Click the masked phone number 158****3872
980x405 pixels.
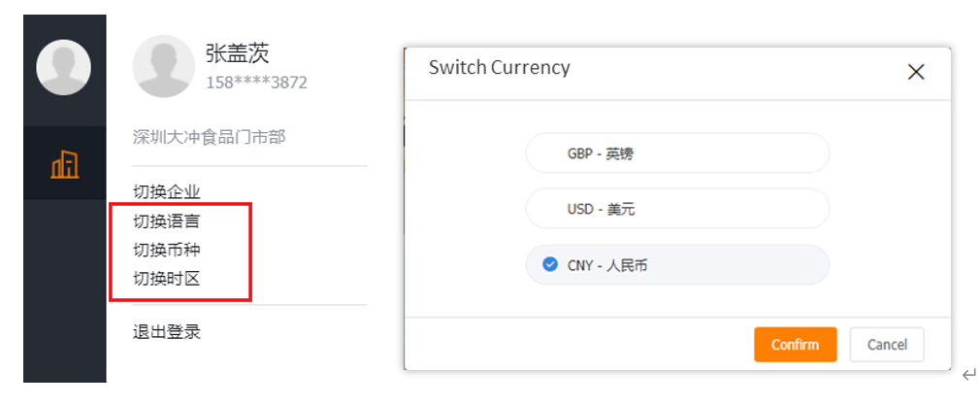pos(256,83)
